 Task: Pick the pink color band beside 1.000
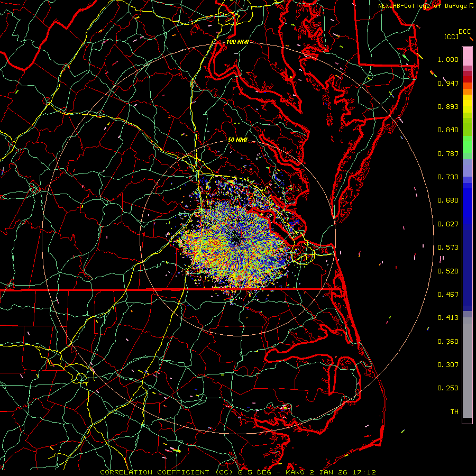tap(467, 57)
